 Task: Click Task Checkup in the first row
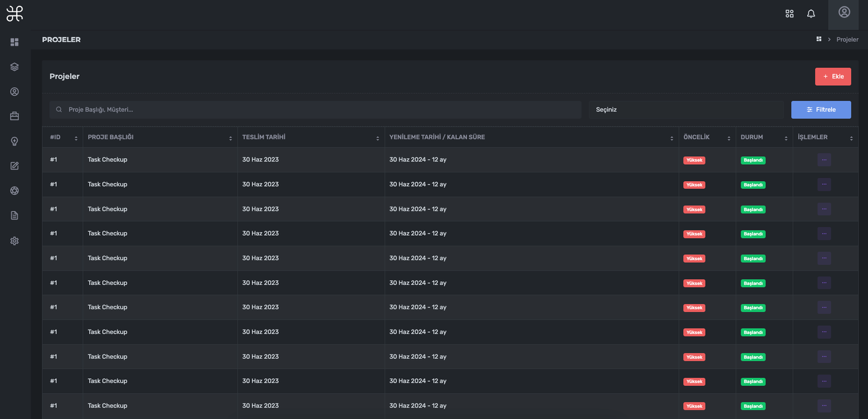[x=107, y=160]
